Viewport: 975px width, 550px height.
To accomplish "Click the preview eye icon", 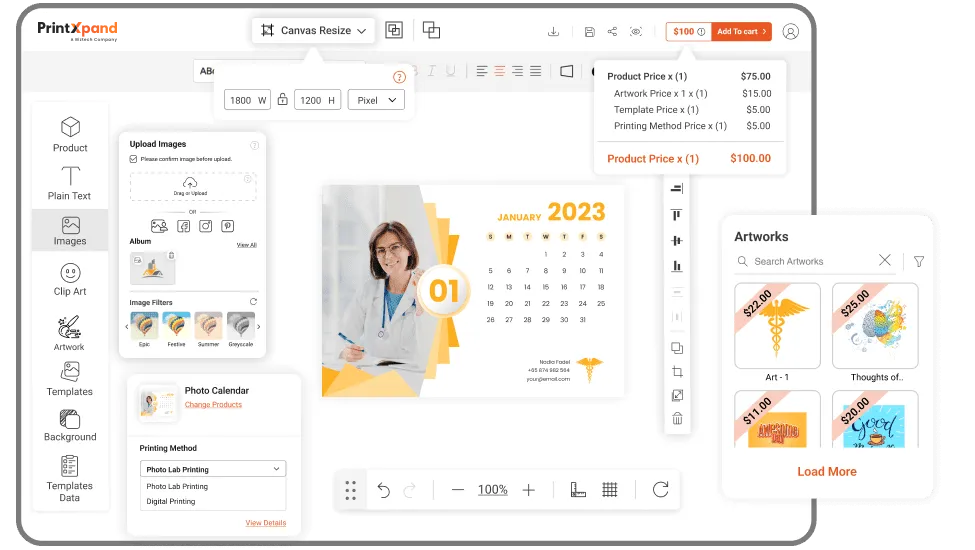I will click(x=635, y=32).
